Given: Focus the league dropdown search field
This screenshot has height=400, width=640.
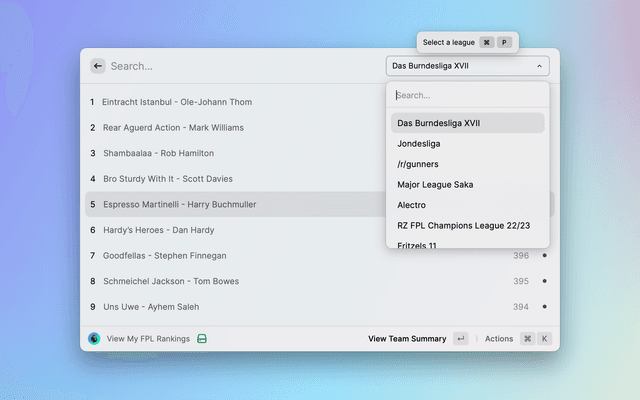Looking at the screenshot, I should pyautogui.click(x=467, y=96).
